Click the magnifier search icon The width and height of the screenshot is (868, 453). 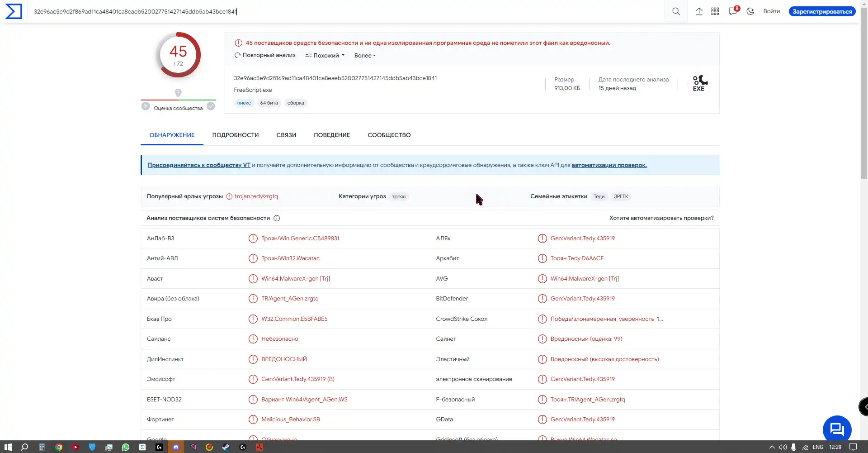pyautogui.click(x=676, y=11)
